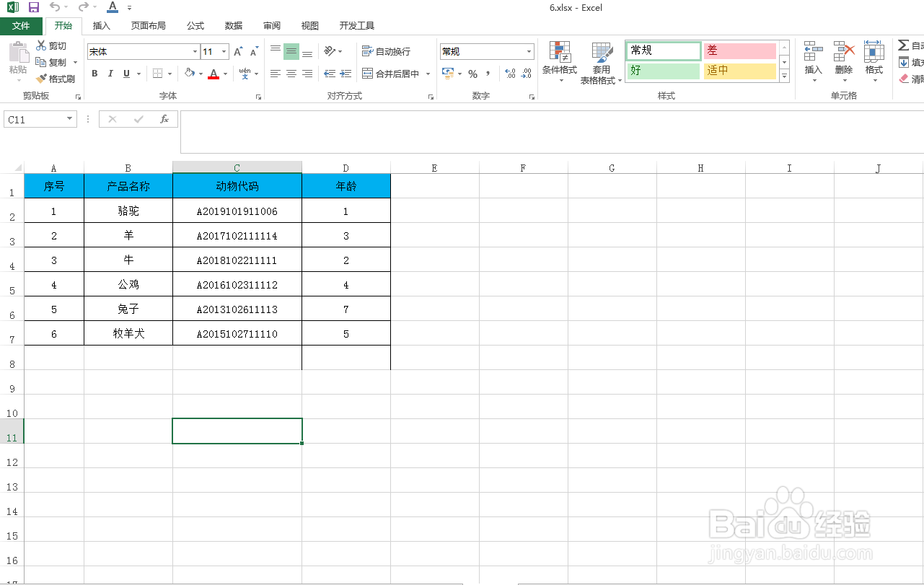Open the font name dropdown (宋体)
924x585 pixels.
tap(195, 52)
